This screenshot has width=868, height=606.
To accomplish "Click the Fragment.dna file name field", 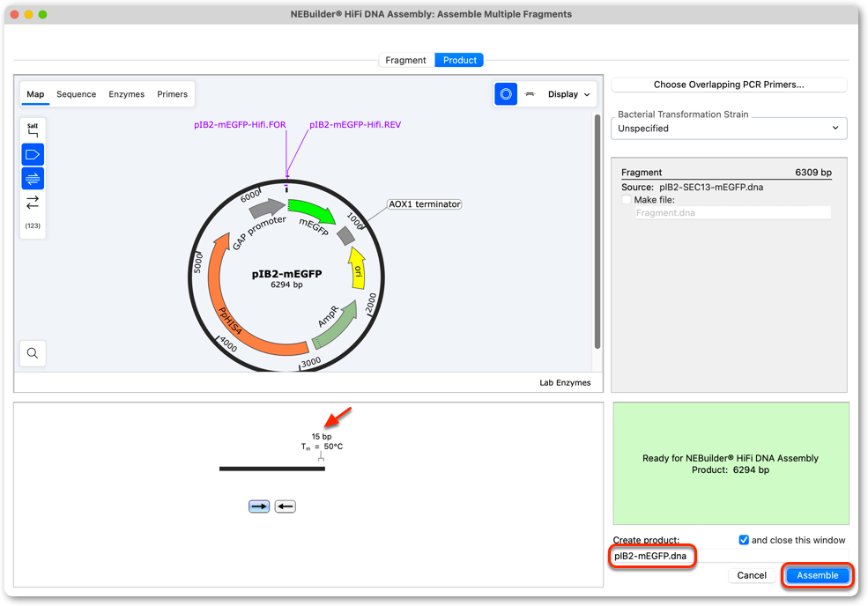I will click(732, 212).
